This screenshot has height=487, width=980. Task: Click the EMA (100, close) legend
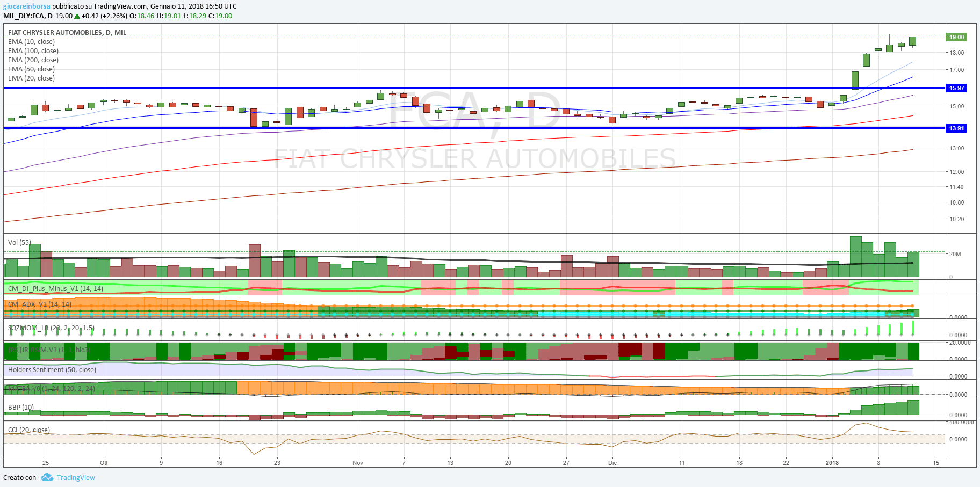tap(33, 51)
